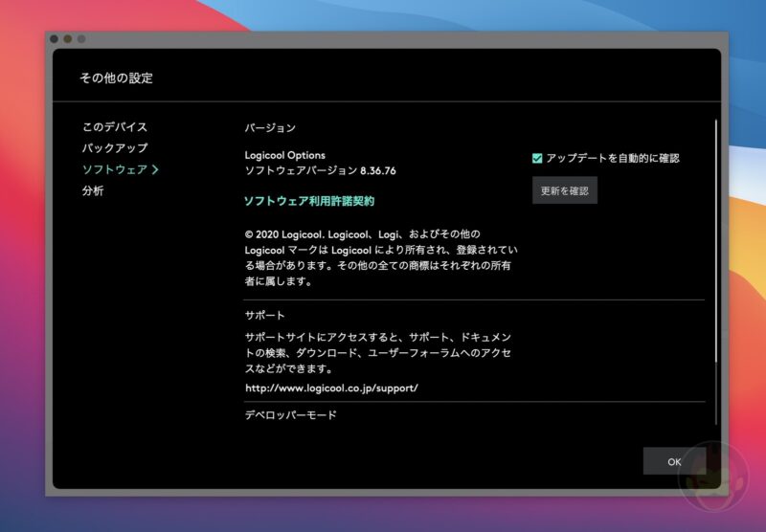766x532 pixels.
Task: Click the software version number 8.36.76
Action: coord(377,170)
